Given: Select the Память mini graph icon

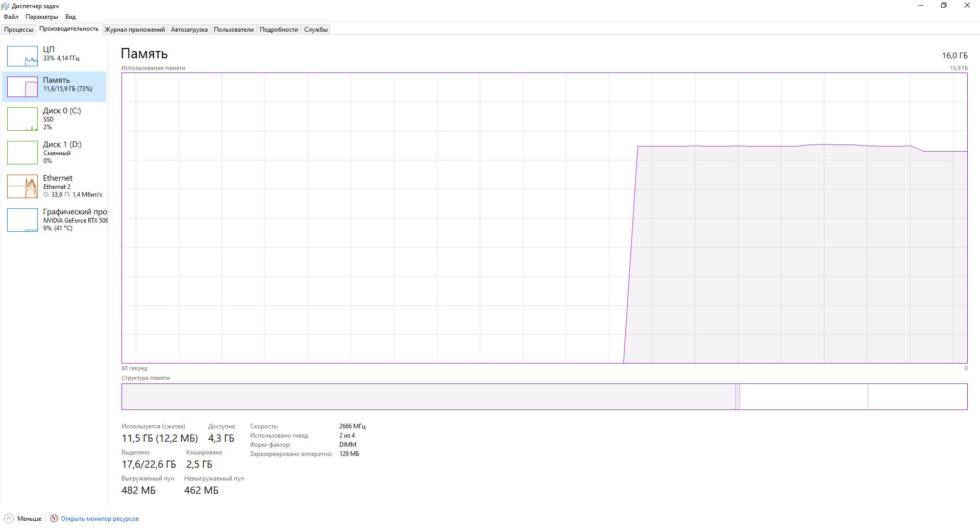Looking at the screenshot, I should click(22, 87).
